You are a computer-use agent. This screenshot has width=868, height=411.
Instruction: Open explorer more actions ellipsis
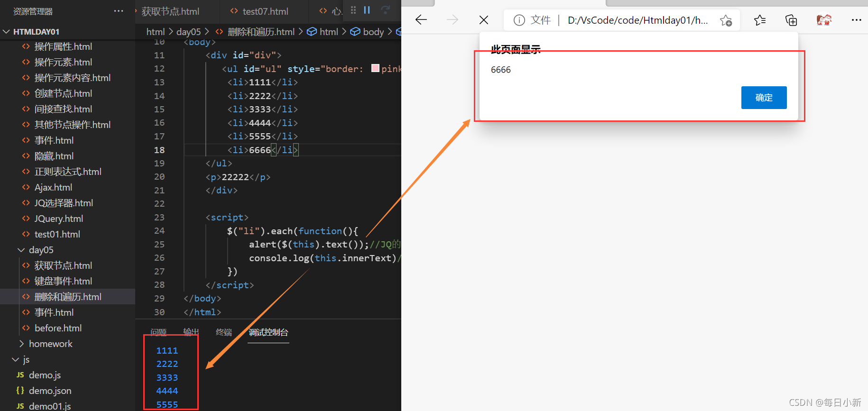point(119,11)
